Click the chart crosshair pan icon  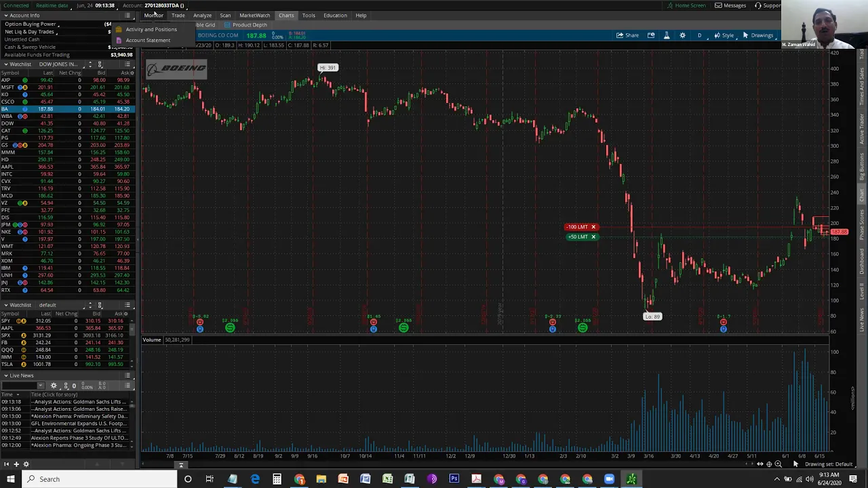[769, 464]
